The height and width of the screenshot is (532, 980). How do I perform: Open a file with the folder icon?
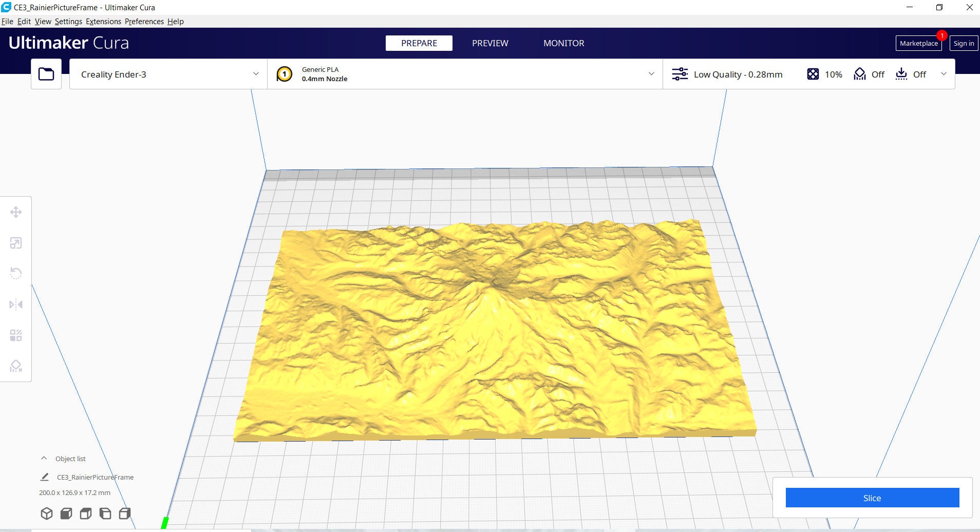(46, 73)
